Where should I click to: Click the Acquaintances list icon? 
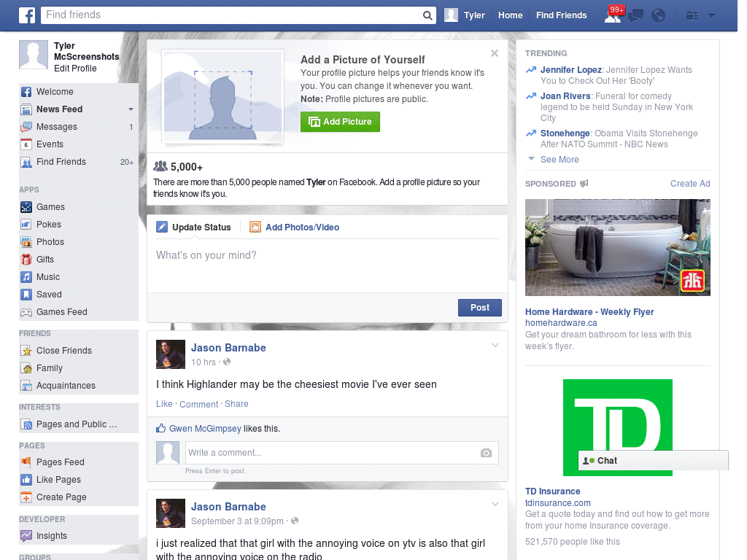click(x=26, y=386)
